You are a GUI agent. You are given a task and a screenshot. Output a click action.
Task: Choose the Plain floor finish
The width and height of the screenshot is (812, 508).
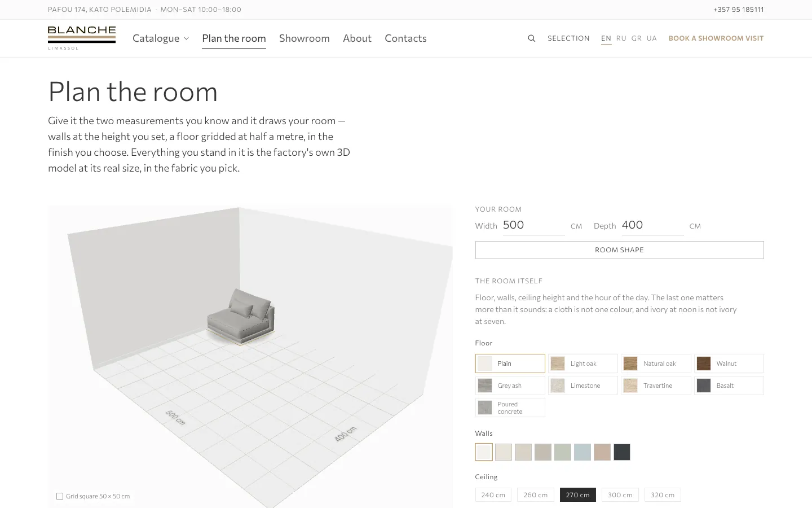(510, 364)
